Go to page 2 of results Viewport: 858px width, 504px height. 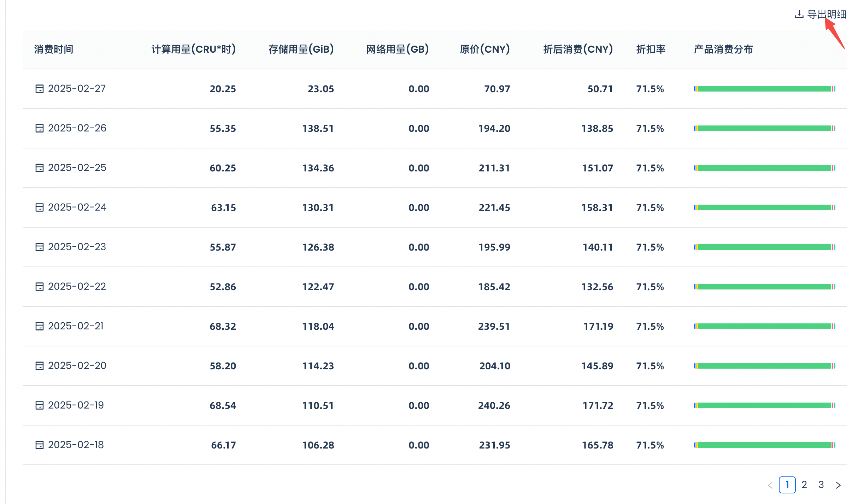tap(804, 485)
